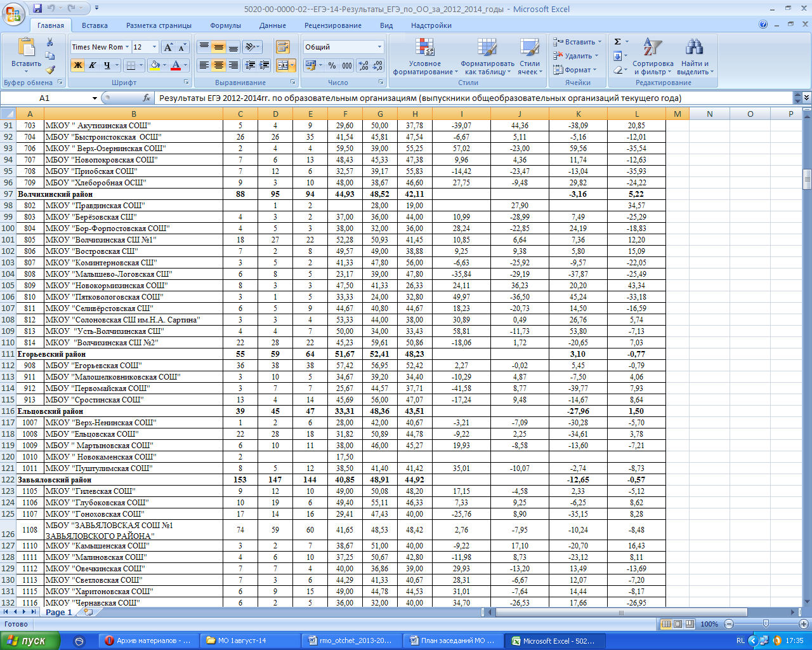Screen dimensions: 812x650
Task: Click the Cut scissors icon
Action: point(50,42)
